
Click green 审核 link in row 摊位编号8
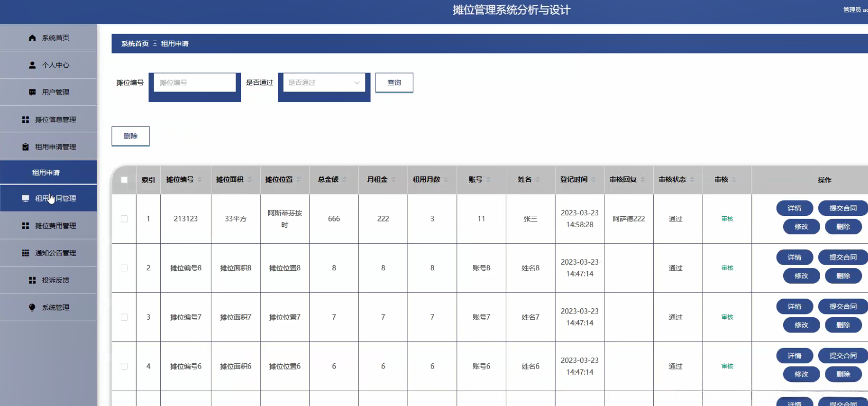coord(727,268)
